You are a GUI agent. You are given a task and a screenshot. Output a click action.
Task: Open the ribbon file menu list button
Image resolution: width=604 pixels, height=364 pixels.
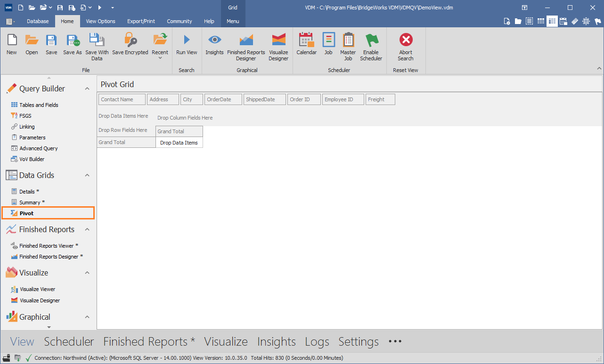(x=10, y=21)
